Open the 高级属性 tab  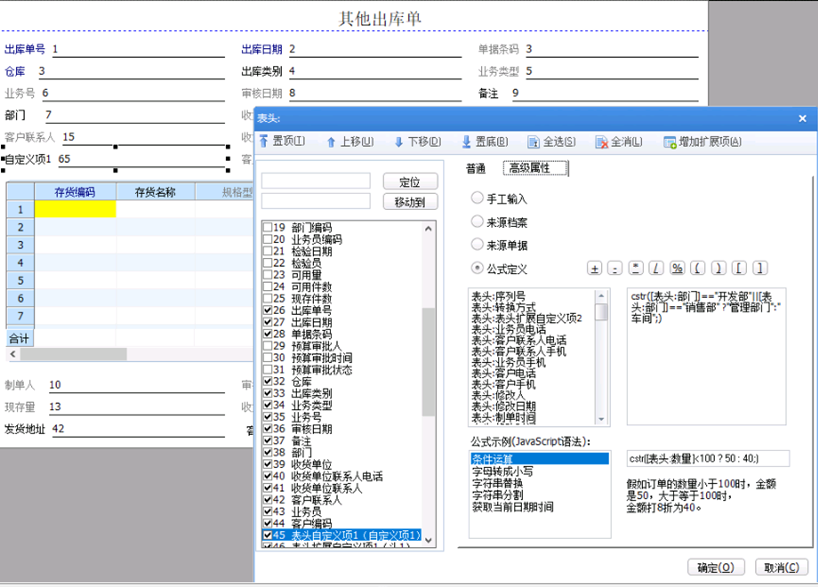[535, 168]
